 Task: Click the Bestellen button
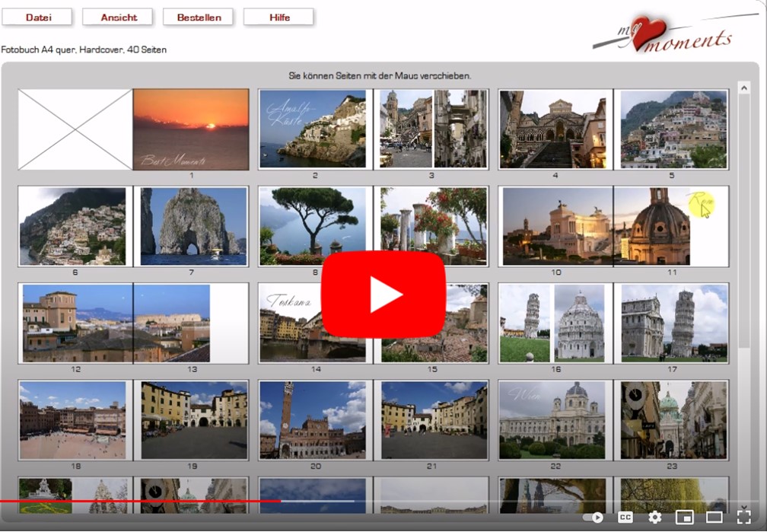pyautogui.click(x=198, y=17)
